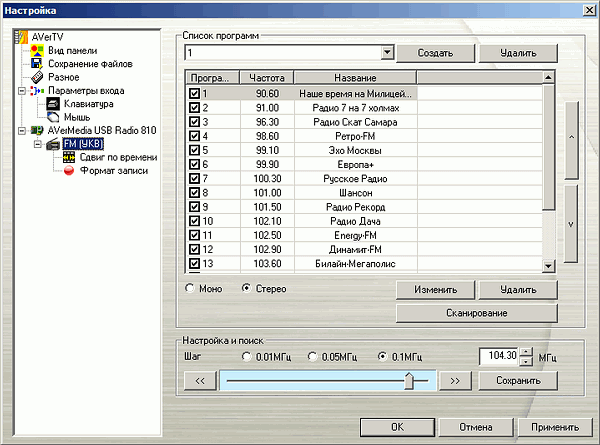The image size is (600, 445).
Task: Click the red Формат записи icon
Action: pyautogui.click(x=69, y=171)
